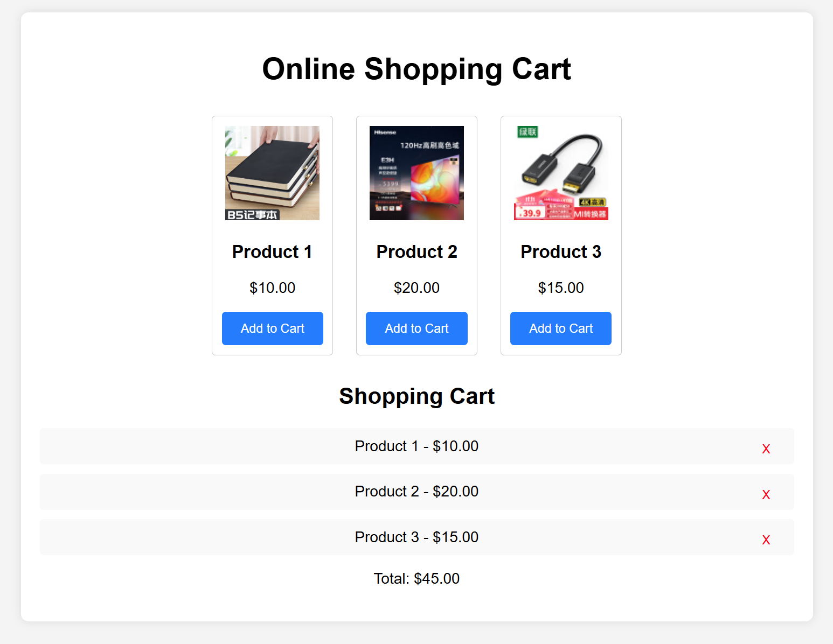The height and width of the screenshot is (644, 833).
Task: Add Product 2 to cart
Action: (416, 328)
